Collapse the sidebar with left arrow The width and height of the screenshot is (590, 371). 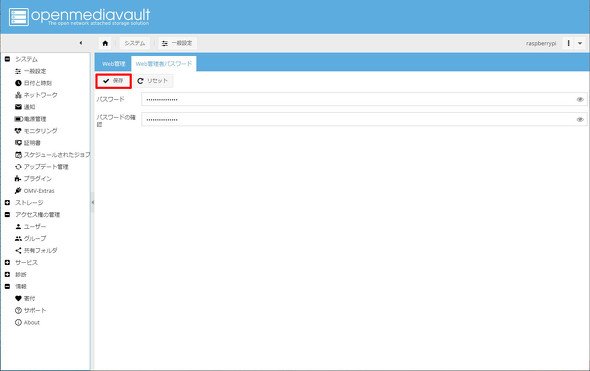point(81,43)
